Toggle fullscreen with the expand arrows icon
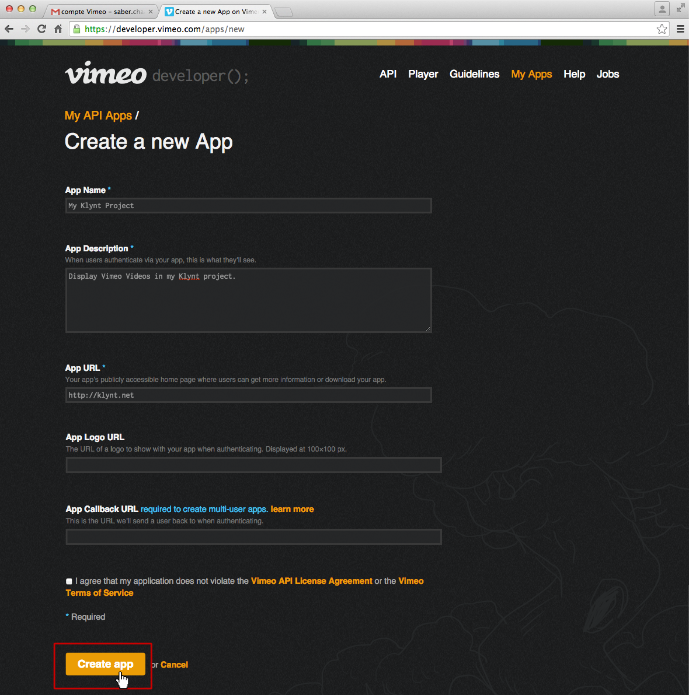The height and width of the screenshot is (695, 689). pos(680,8)
